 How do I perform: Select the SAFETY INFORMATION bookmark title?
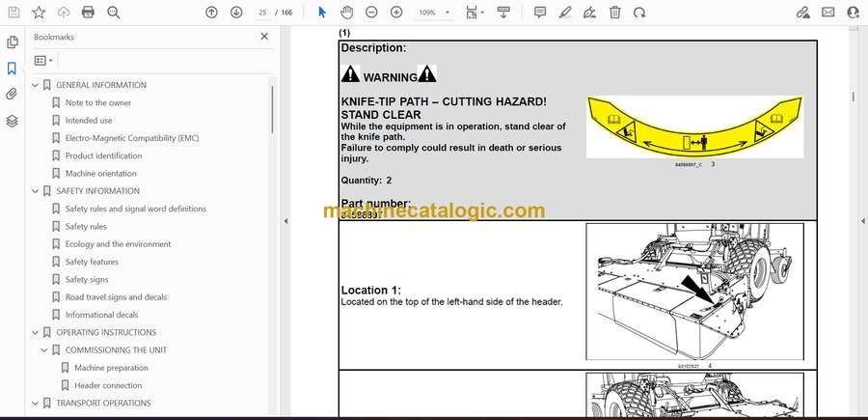[x=98, y=191]
